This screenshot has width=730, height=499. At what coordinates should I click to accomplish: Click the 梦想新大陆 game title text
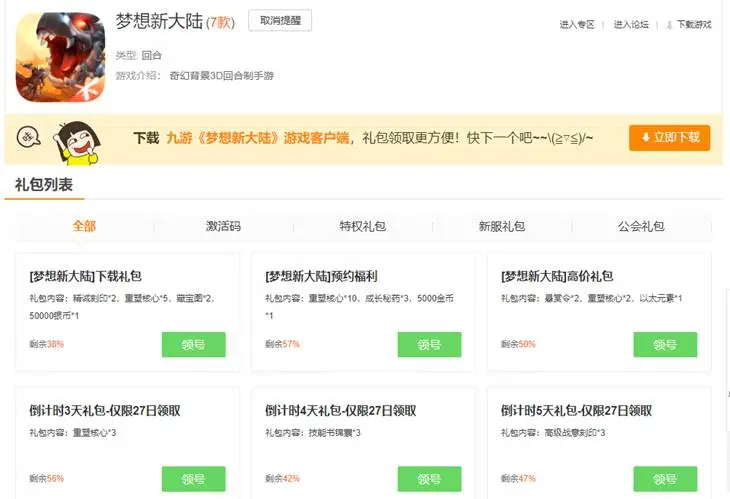click(x=159, y=21)
